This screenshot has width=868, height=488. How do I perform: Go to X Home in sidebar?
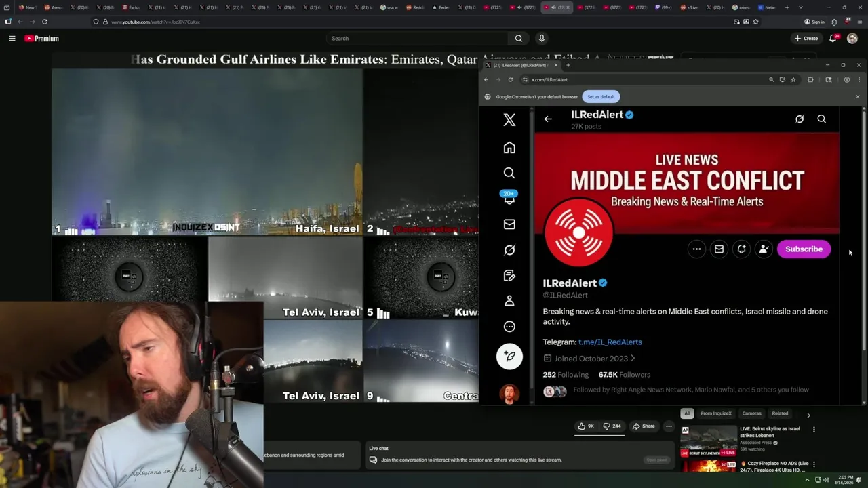(509, 148)
